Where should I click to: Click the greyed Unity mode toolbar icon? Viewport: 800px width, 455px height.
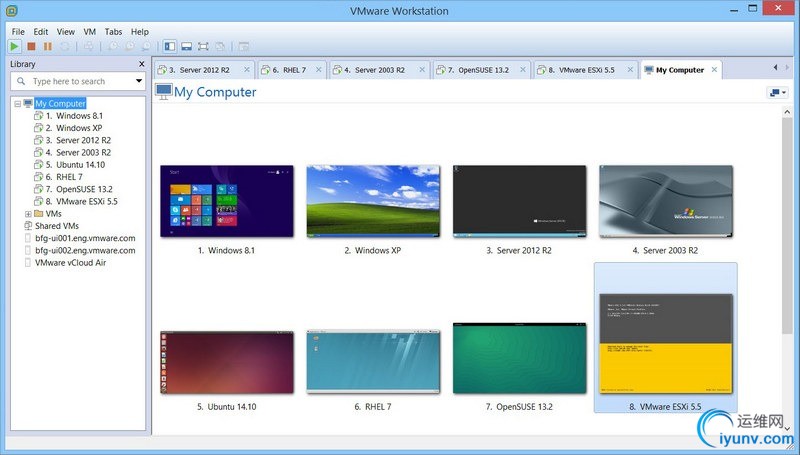click(220, 46)
